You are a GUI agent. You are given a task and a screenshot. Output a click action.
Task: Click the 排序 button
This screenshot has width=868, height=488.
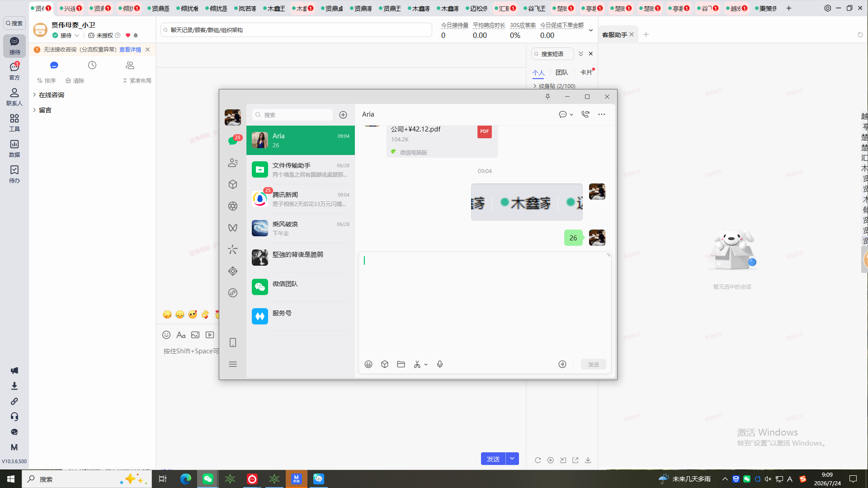coord(46,80)
